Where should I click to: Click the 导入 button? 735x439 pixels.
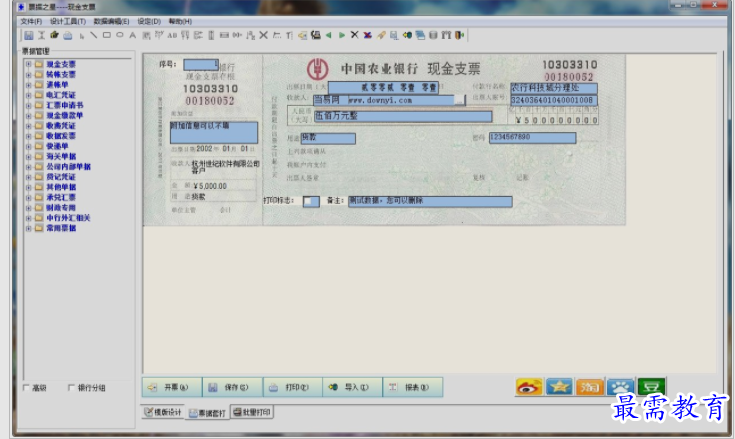click(x=352, y=387)
